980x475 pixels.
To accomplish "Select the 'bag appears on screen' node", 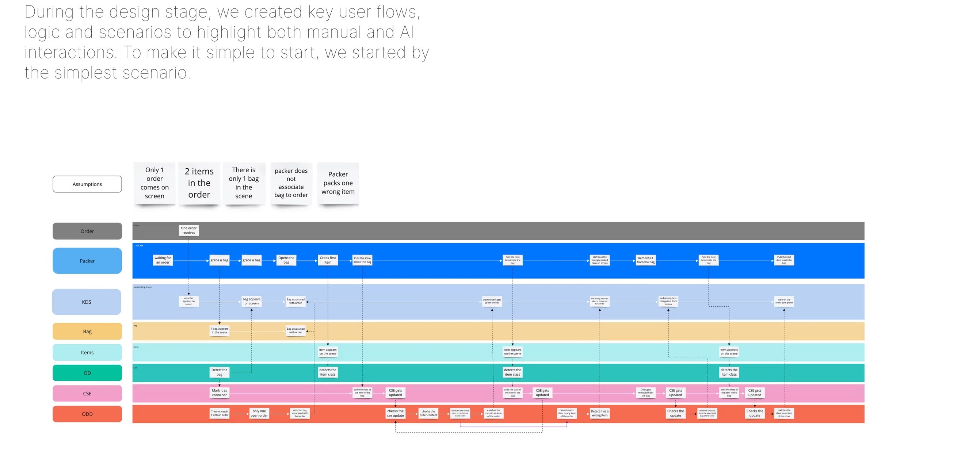I will pos(251,302).
